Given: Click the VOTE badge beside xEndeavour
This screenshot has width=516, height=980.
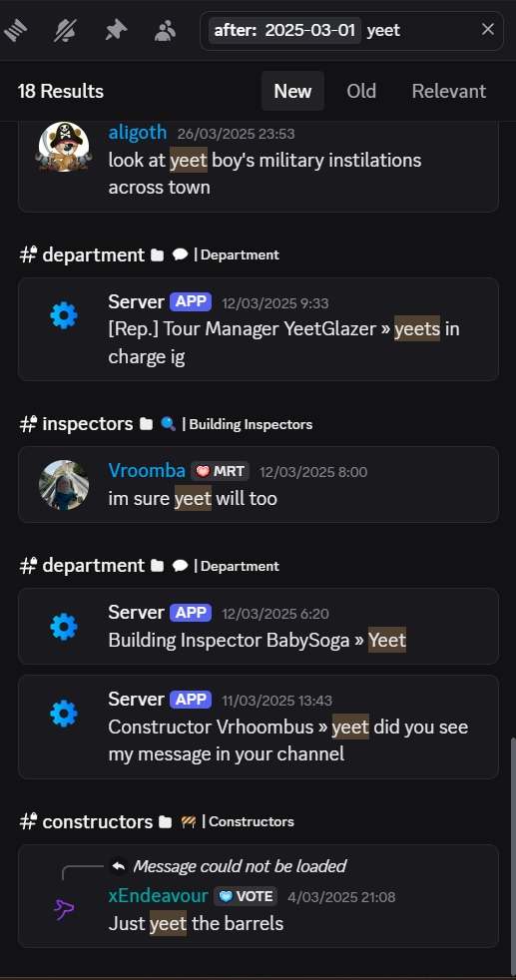Looking at the screenshot, I should 246,896.
